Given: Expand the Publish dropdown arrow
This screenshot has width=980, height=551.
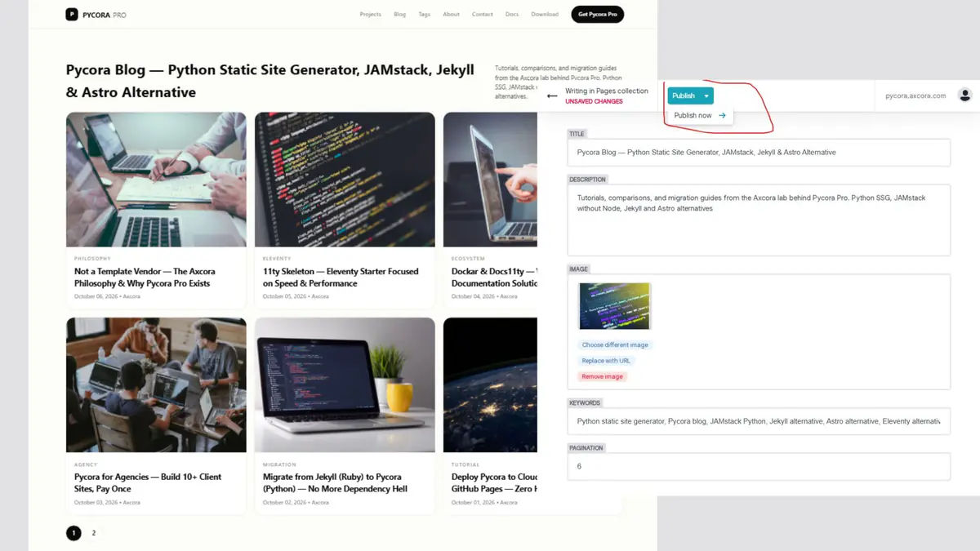Looking at the screenshot, I should pyautogui.click(x=706, y=96).
